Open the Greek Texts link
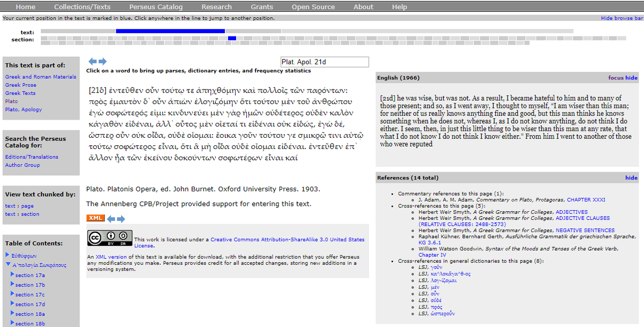 (x=20, y=93)
